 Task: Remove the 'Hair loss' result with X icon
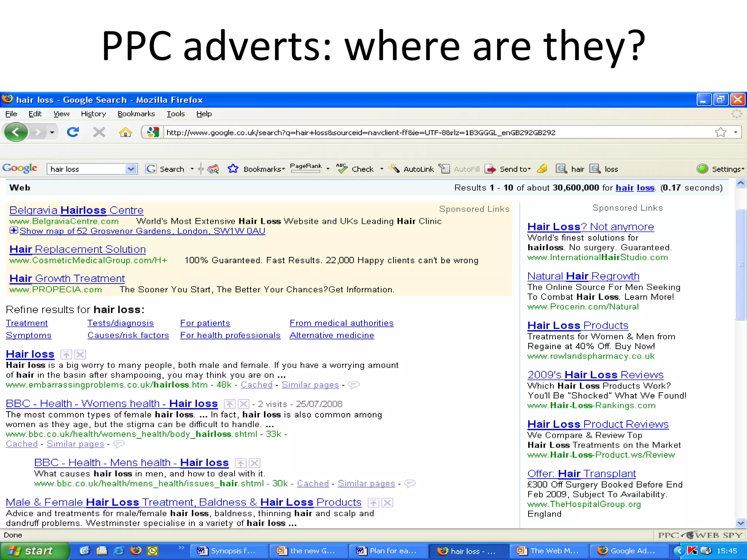[80, 354]
